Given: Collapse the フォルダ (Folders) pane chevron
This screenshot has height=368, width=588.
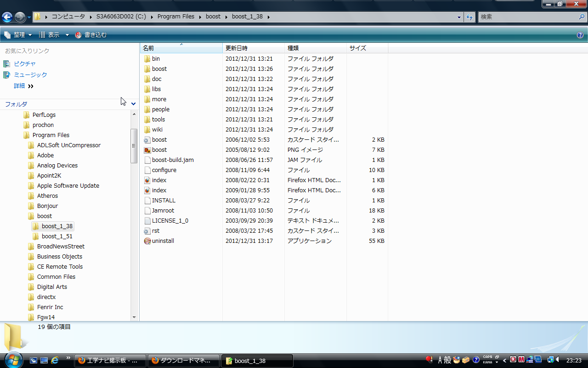Looking at the screenshot, I should pos(133,104).
